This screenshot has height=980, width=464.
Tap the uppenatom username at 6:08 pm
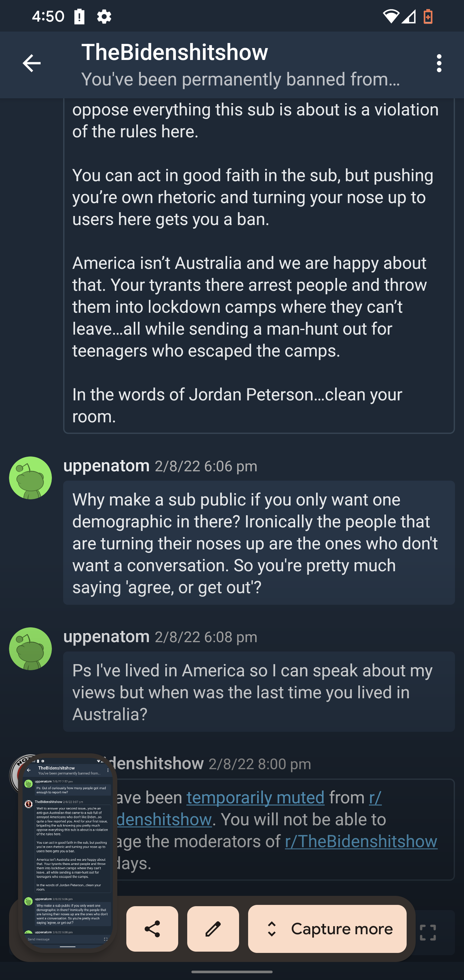tap(106, 636)
